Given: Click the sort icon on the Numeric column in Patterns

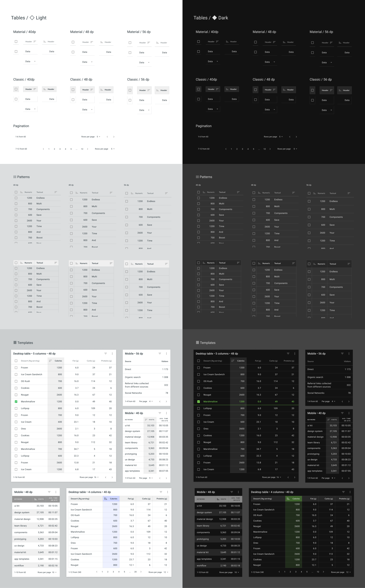Looking at the screenshot, I should (x=21, y=192).
